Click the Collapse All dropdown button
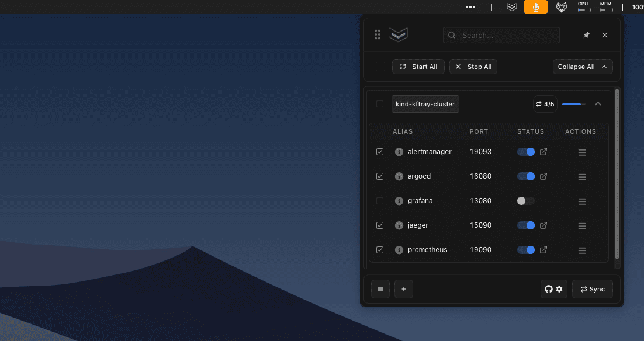 coord(582,67)
